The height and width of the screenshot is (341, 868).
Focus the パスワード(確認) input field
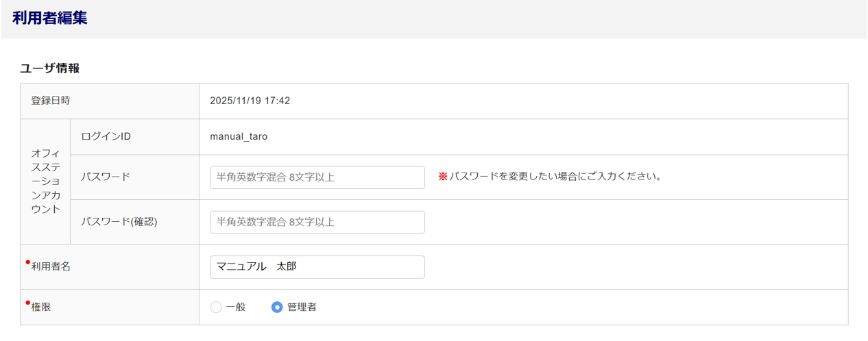coord(317,222)
